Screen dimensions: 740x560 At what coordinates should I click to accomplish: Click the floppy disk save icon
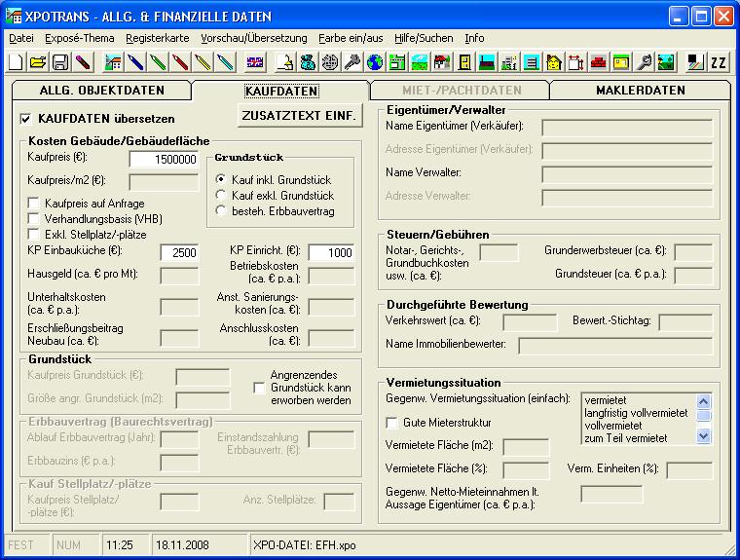59,63
